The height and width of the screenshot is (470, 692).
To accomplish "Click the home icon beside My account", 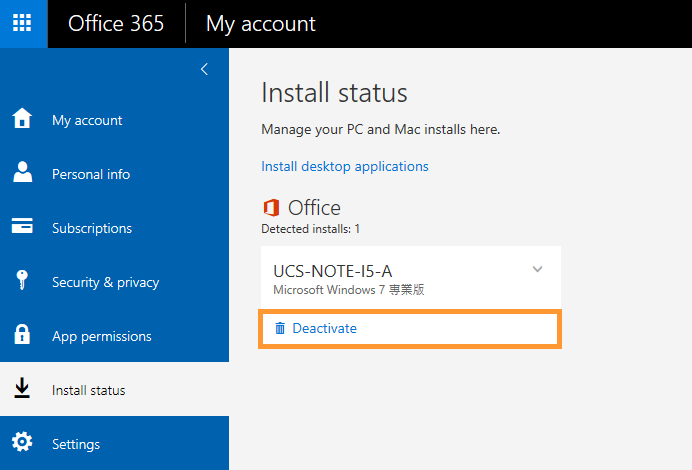I will 22,118.
